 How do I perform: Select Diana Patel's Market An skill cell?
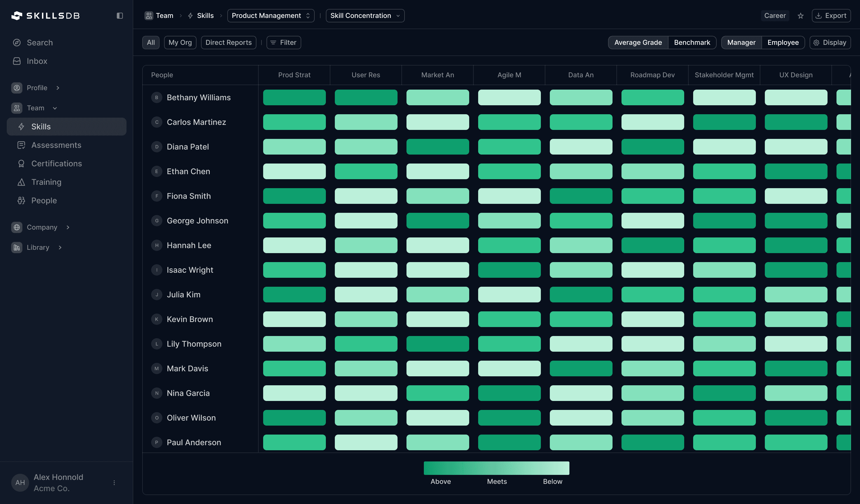tap(438, 147)
